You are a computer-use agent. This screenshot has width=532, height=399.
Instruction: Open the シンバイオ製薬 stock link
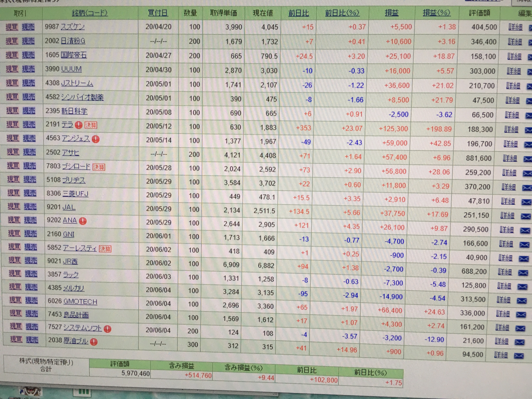[x=82, y=97]
